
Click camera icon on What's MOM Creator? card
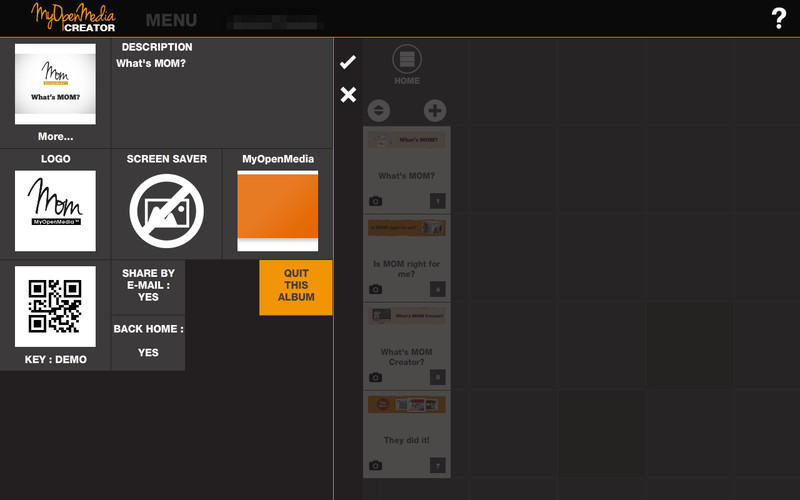376,378
